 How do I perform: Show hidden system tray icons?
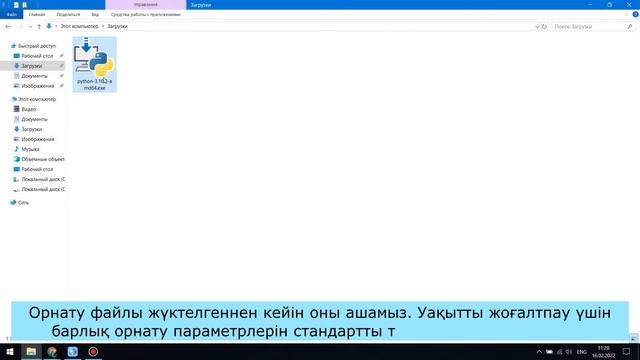pyautogui.click(x=539, y=352)
